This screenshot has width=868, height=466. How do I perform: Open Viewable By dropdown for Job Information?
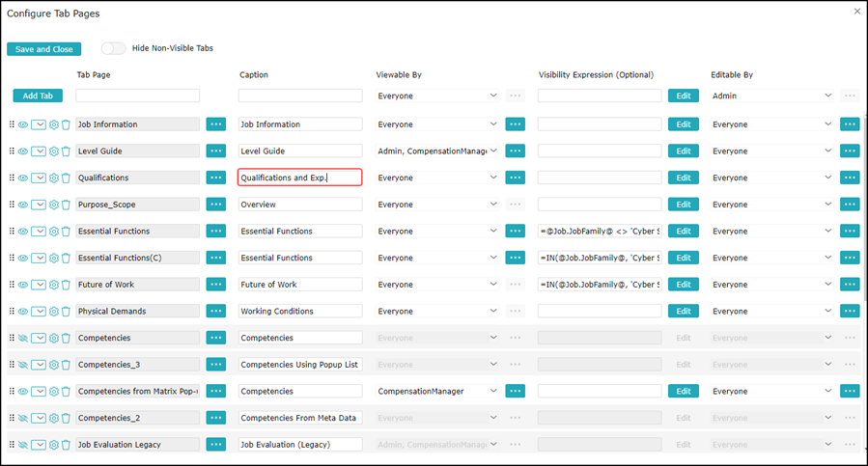437,124
